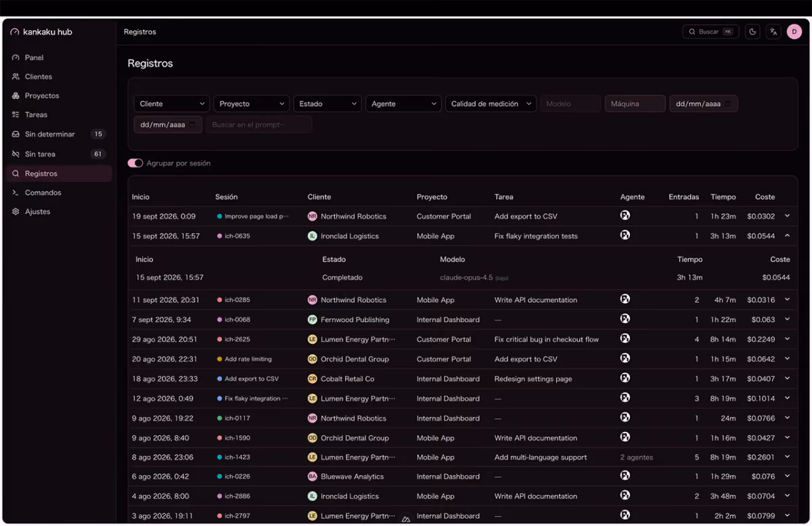This screenshot has width=812, height=526.
Task: Click Ironclad Logistics avatar in ich-0635 row
Action: 312,236
